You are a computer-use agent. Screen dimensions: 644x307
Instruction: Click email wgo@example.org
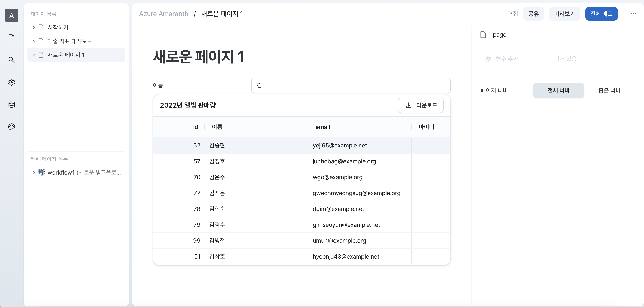click(x=337, y=177)
